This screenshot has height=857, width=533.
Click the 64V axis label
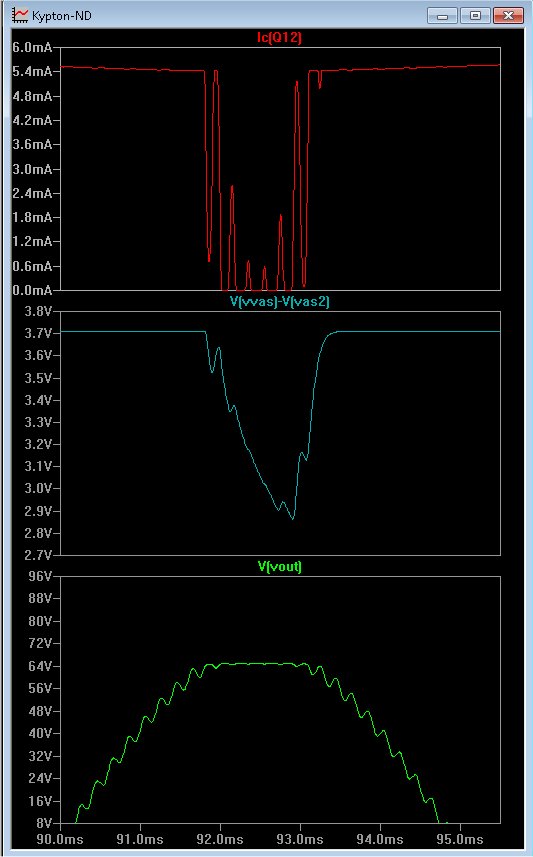40,666
